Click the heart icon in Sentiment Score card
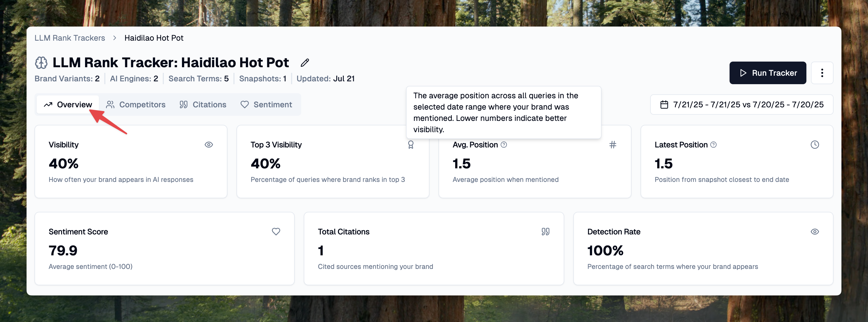 pos(276,232)
